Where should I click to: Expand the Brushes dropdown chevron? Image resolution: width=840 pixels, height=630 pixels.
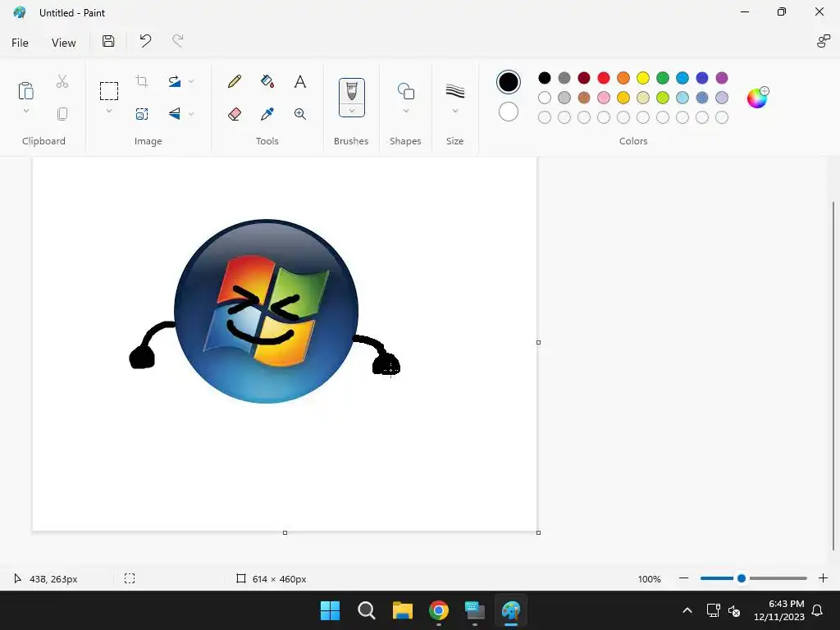pos(351,111)
